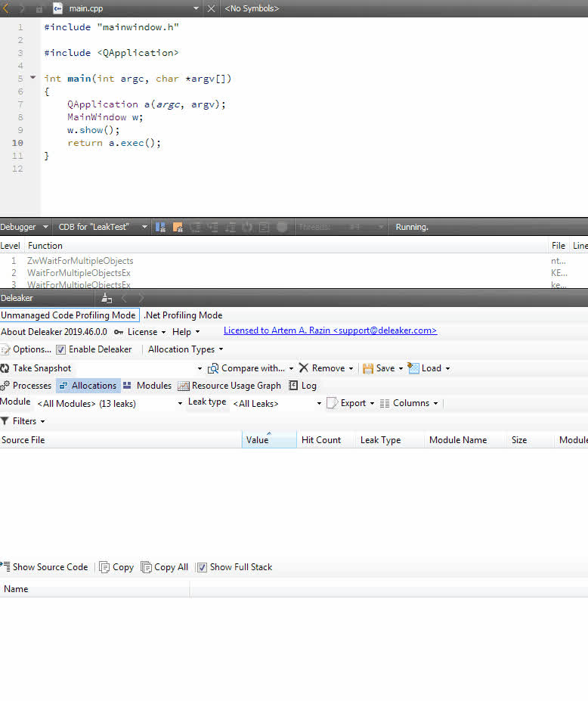Sort by the Hit Count column header
The image size is (588, 701).
coord(321,440)
